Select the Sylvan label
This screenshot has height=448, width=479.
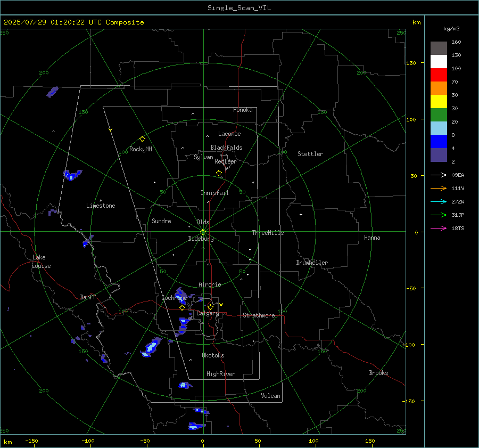point(203,157)
